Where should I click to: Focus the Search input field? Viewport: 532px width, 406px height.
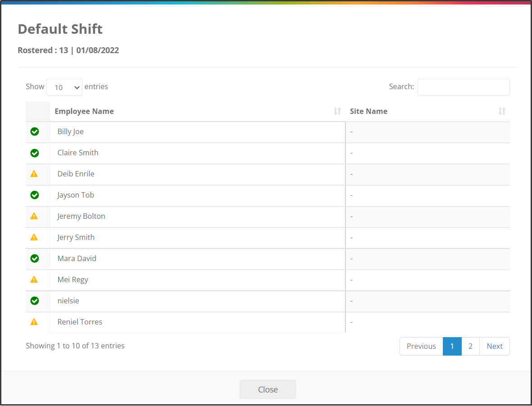(x=464, y=87)
